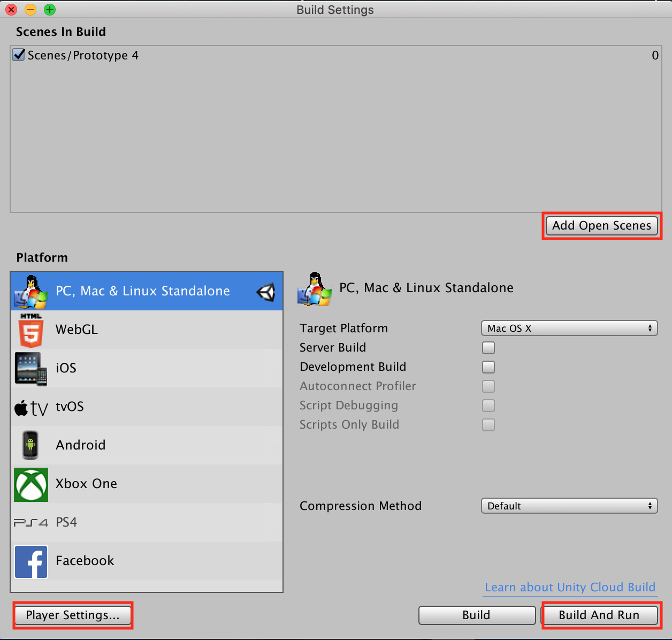Viewport: 672px width, 640px height.
Task: Click the iOS devices icon
Action: [31, 369]
